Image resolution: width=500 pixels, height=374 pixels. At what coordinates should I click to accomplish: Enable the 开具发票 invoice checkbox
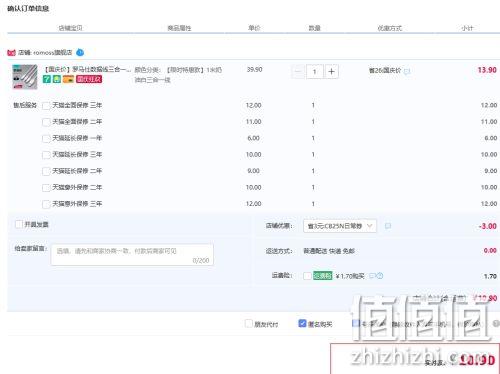pyautogui.click(x=19, y=224)
